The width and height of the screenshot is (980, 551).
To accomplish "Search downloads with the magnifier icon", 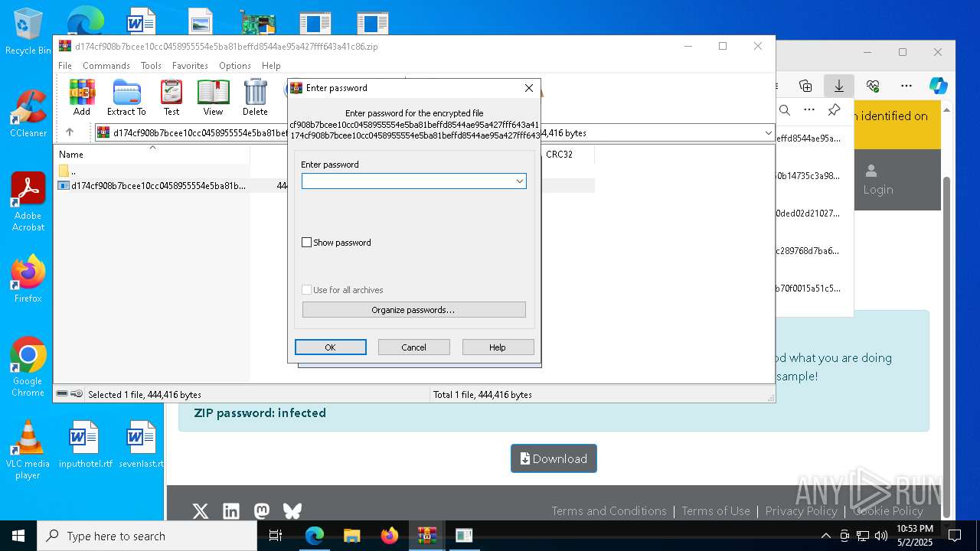I will pos(785,110).
